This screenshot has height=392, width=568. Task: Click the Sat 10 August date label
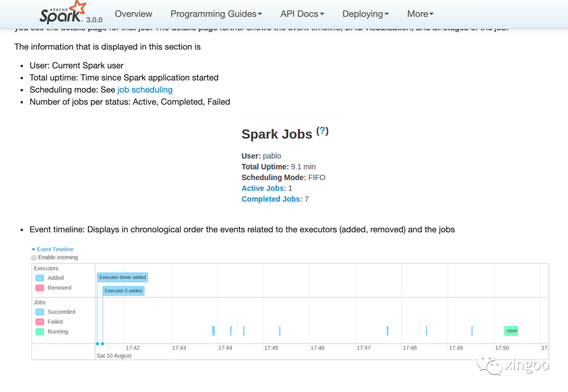coord(114,356)
